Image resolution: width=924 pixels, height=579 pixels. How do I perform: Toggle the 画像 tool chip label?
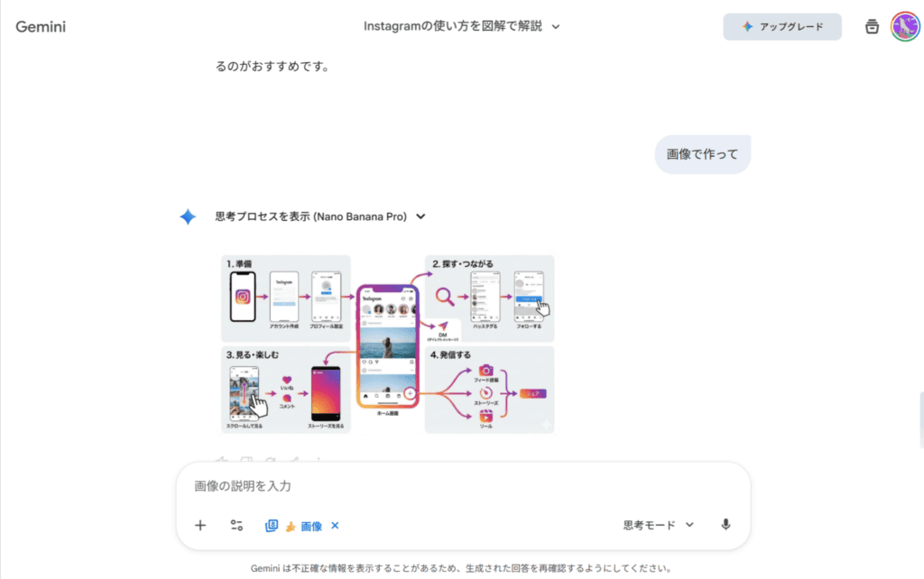[311, 526]
